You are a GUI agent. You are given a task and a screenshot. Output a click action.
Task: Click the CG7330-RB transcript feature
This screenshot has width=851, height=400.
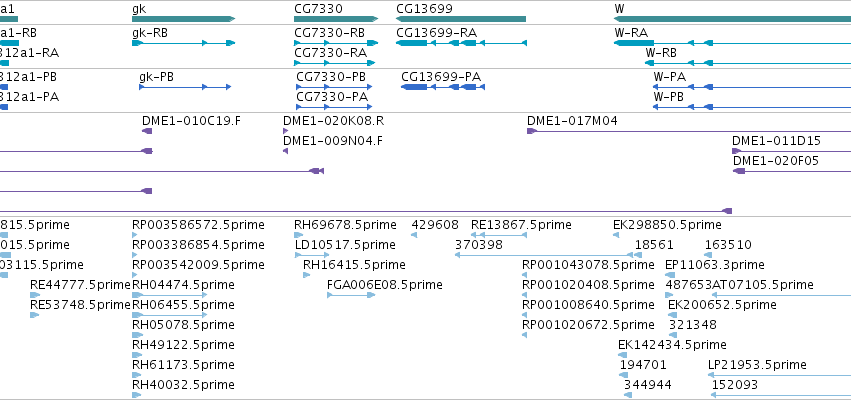coord(336,43)
